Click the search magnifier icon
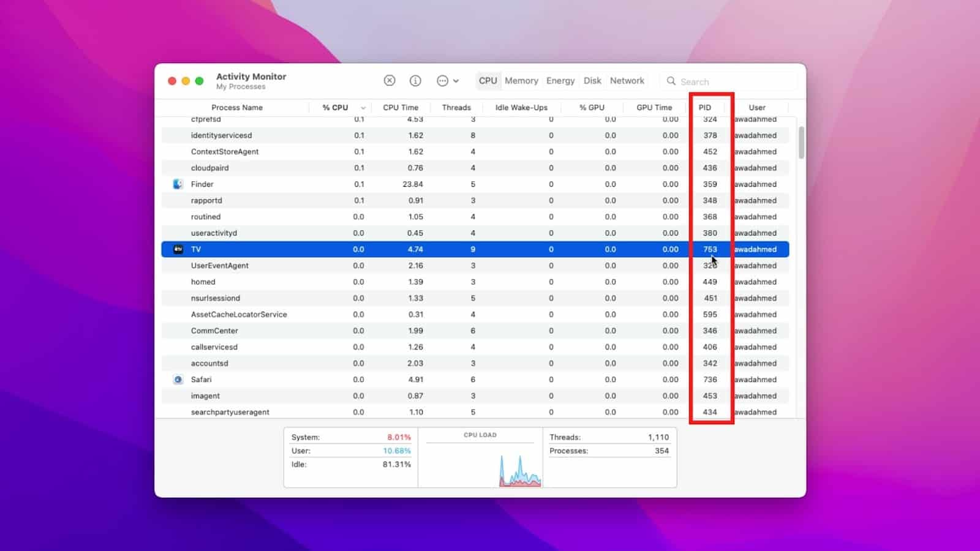Viewport: 980px width, 551px height. 671,81
